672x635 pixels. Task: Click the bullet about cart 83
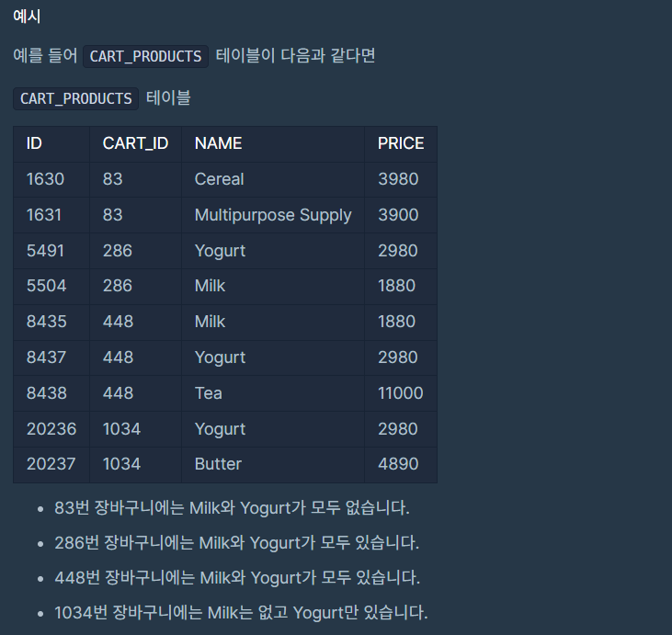pyautogui.click(x=232, y=508)
